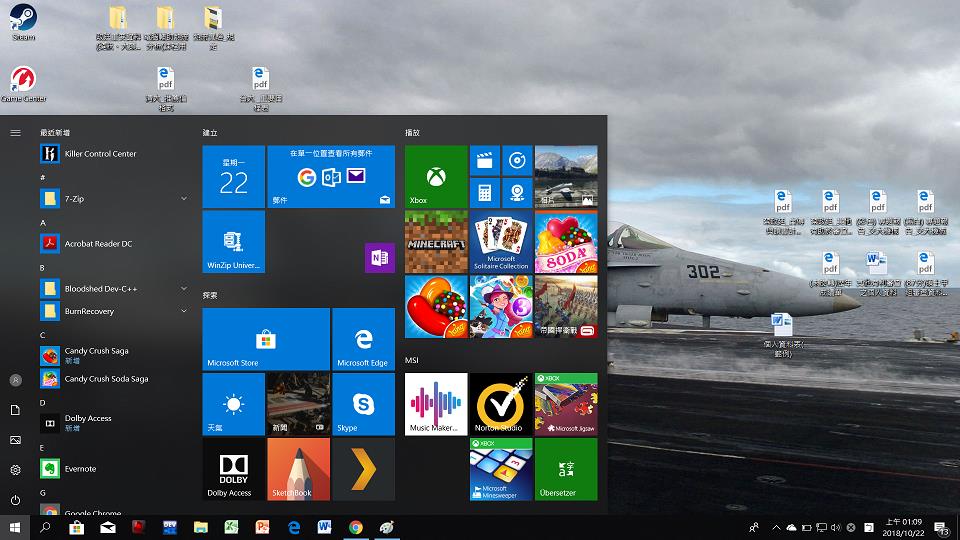Click the 最近新增 header in app list
960x540 pixels.
(x=55, y=132)
